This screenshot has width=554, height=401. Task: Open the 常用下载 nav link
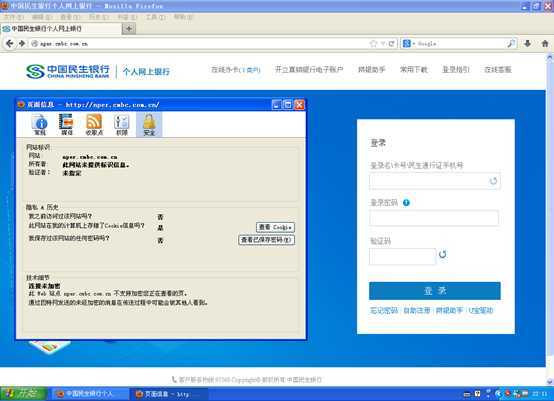(413, 70)
